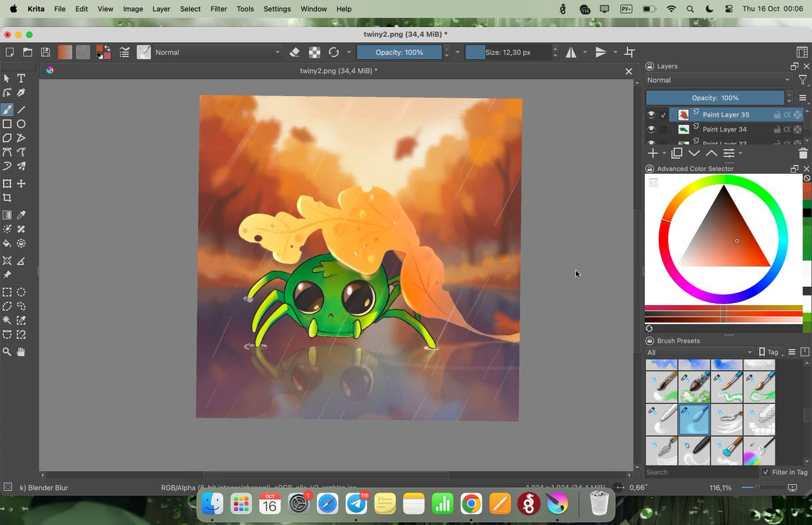Expand the horizontal mirror options arrow
This screenshot has height=525, width=812.
click(x=585, y=52)
